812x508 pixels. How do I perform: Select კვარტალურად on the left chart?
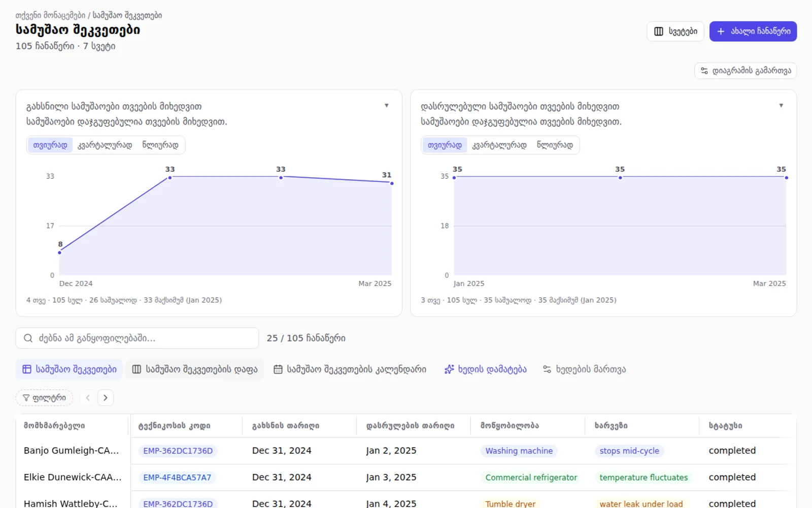pos(105,145)
